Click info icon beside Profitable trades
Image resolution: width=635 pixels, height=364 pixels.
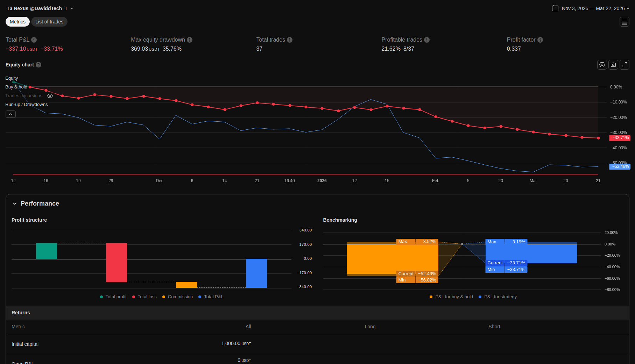(x=427, y=40)
